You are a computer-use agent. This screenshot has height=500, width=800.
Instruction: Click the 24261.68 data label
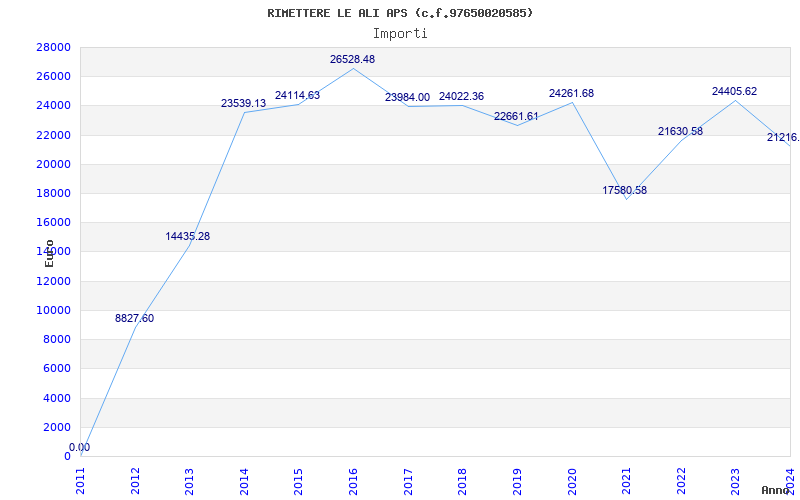[571, 93]
